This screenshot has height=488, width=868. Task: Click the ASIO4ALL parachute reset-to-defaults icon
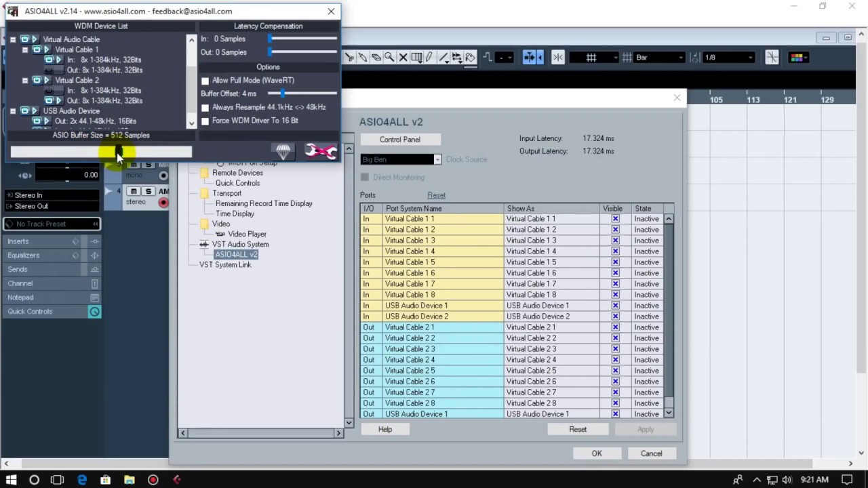[283, 152]
